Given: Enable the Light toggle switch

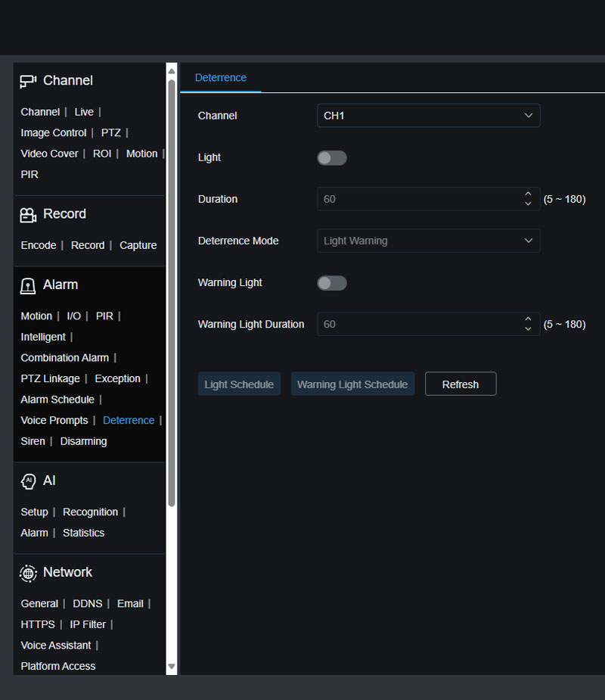Looking at the screenshot, I should (x=332, y=157).
